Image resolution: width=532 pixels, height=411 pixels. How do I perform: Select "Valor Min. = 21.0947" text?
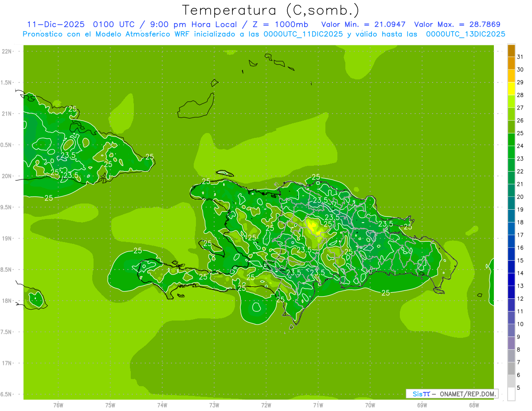[x=364, y=24]
